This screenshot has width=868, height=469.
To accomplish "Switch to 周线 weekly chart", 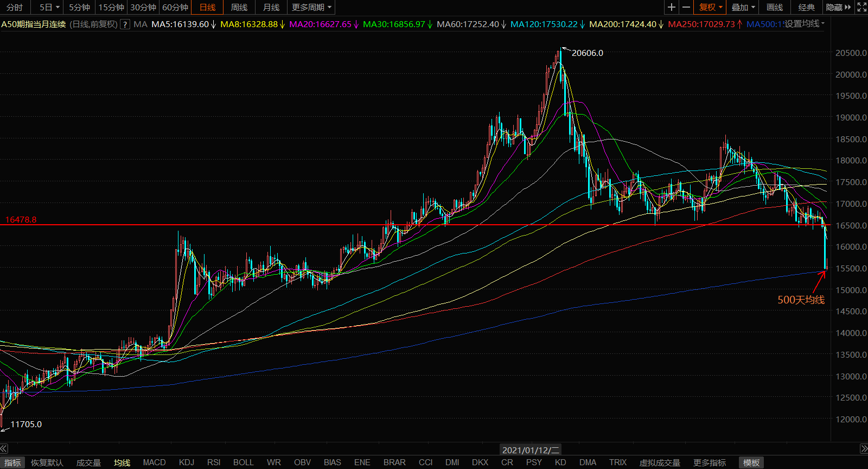I will [239, 7].
